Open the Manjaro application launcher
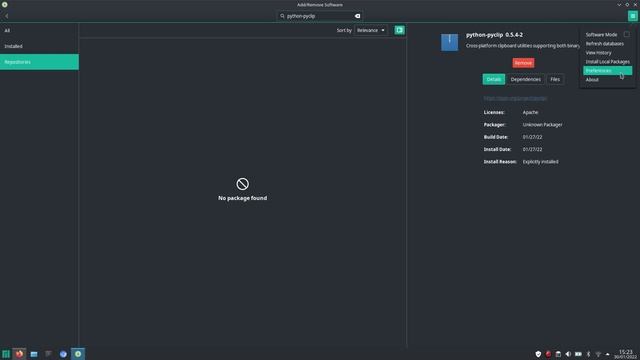 tap(6, 354)
